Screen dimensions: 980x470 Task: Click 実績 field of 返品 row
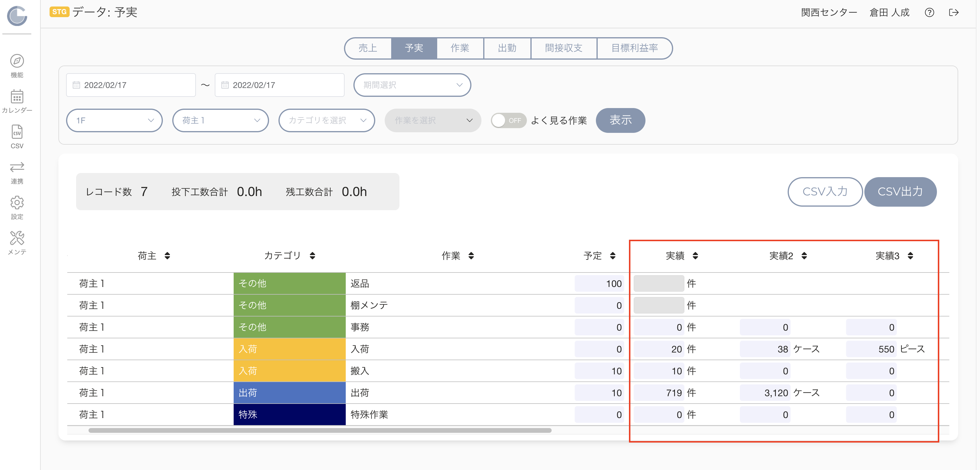(659, 283)
